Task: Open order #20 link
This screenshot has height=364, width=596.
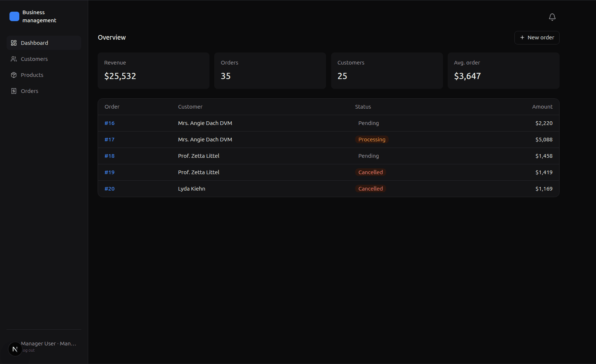Action: coord(110,189)
